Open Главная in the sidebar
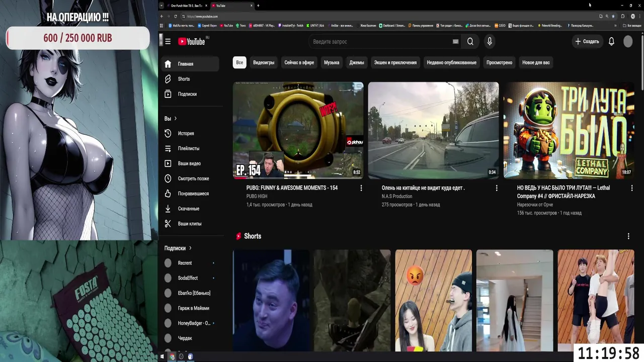This screenshot has height=362, width=644. (x=190, y=64)
